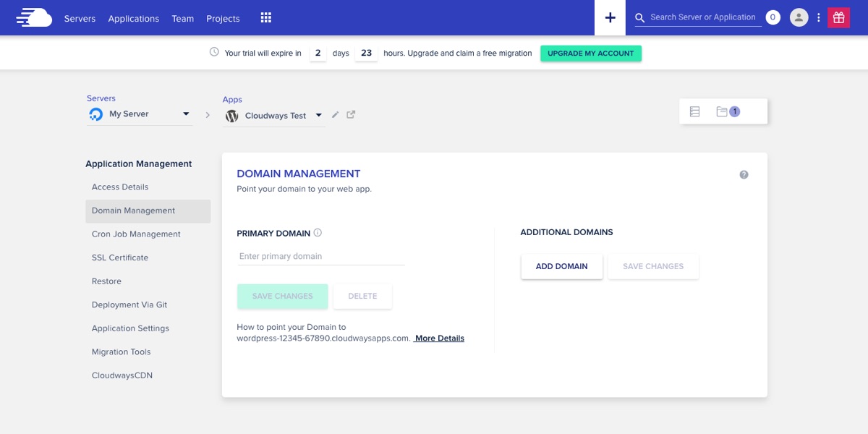868x434 pixels.
Task: Click the search magnifier icon
Action: [x=639, y=17]
